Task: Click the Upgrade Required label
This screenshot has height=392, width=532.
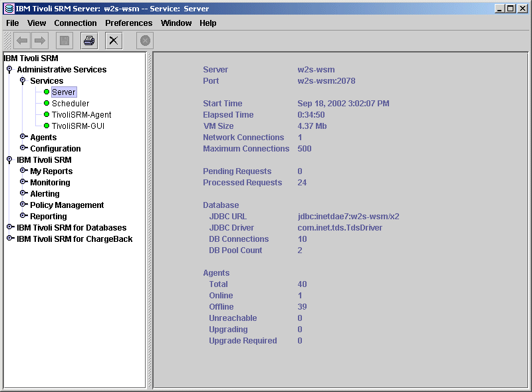Action: [x=243, y=341]
